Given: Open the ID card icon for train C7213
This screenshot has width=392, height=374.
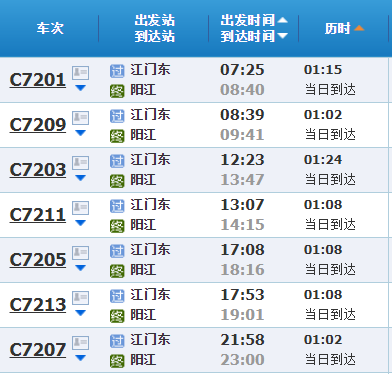Looking at the screenshot, I should (80, 297).
